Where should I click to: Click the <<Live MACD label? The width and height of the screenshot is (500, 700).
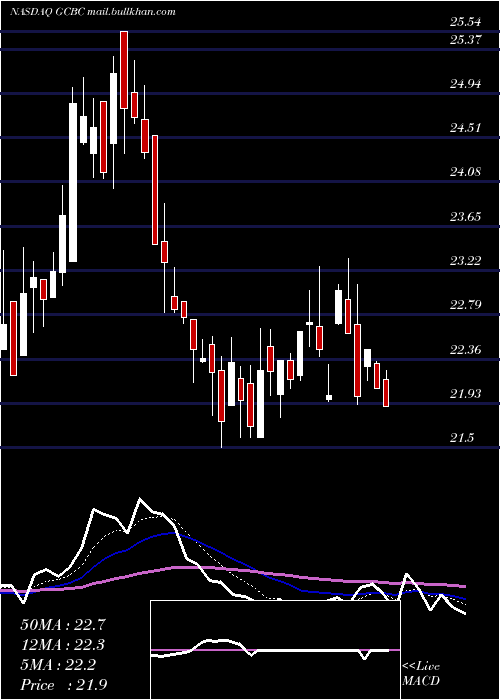click(421, 674)
